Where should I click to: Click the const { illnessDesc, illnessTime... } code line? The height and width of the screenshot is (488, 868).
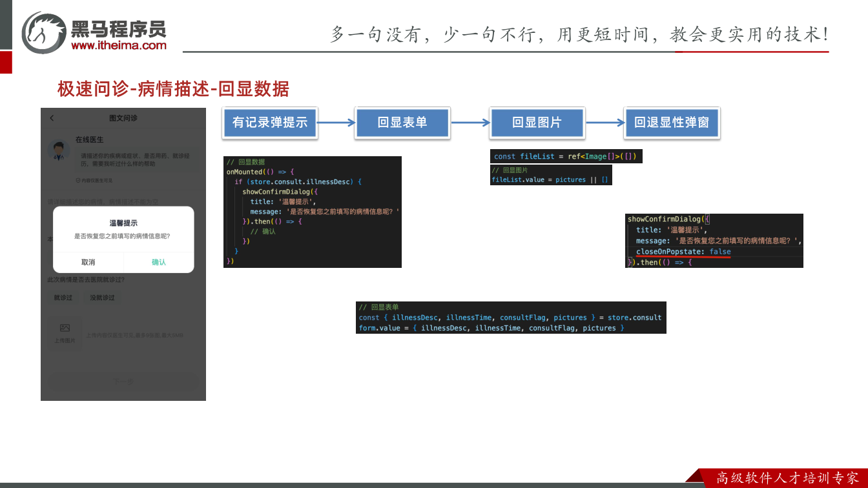[x=510, y=318]
